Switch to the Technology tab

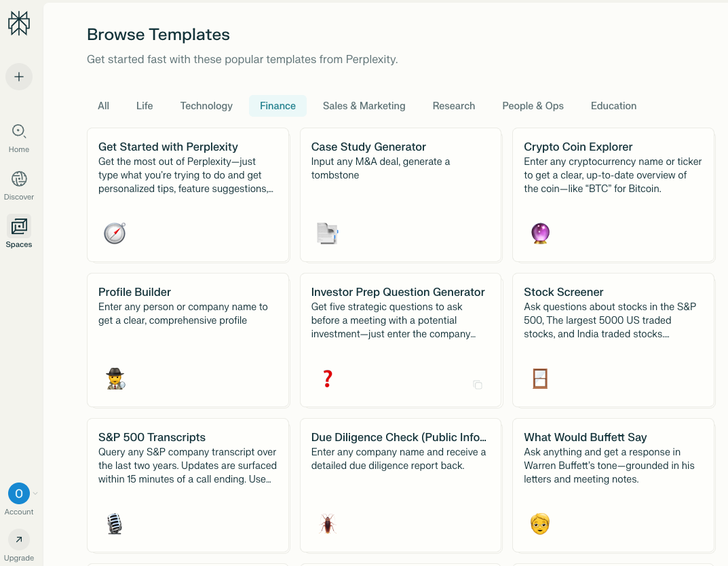[x=206, y=106]
